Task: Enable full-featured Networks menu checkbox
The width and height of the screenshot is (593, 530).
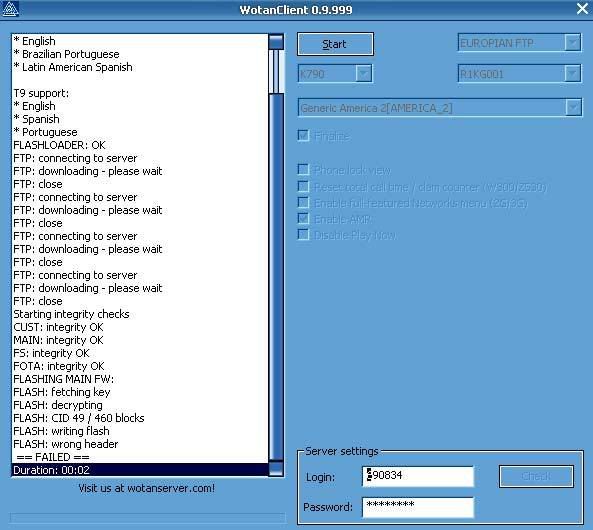Action: (x=303, y=203)
